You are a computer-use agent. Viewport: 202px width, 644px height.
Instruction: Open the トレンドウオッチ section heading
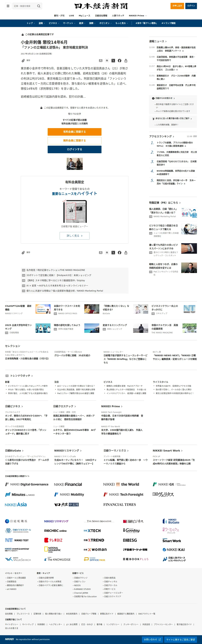22,376
